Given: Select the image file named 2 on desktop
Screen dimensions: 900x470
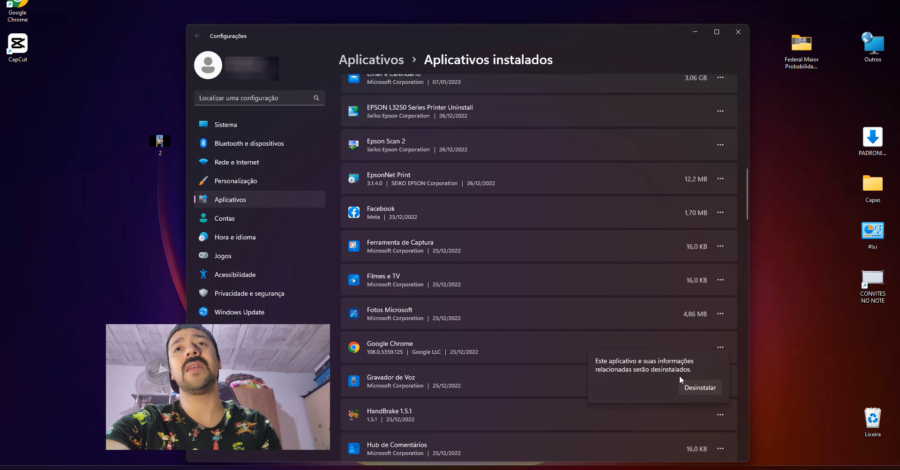Looking at the screenshot, I should click(160, 145).
